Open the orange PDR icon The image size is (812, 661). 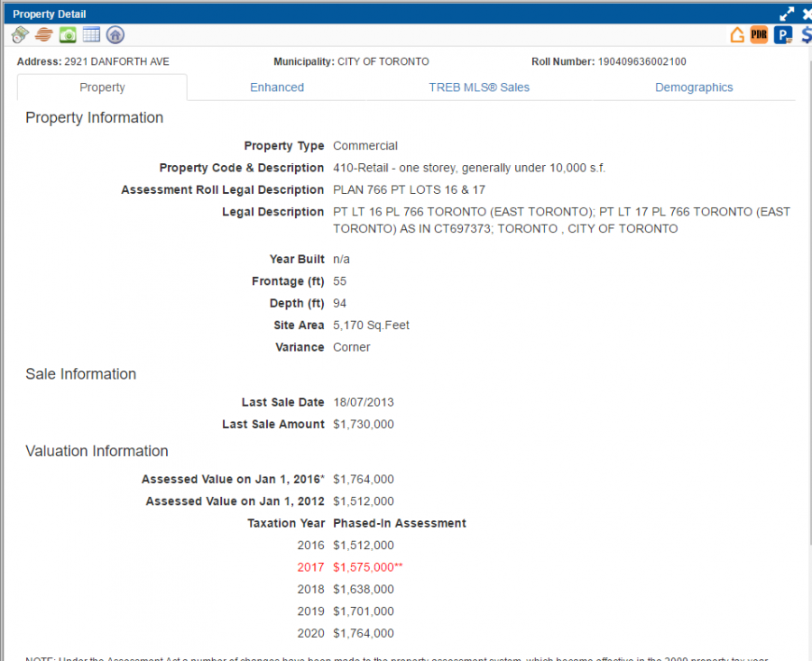tap(759, 34)
